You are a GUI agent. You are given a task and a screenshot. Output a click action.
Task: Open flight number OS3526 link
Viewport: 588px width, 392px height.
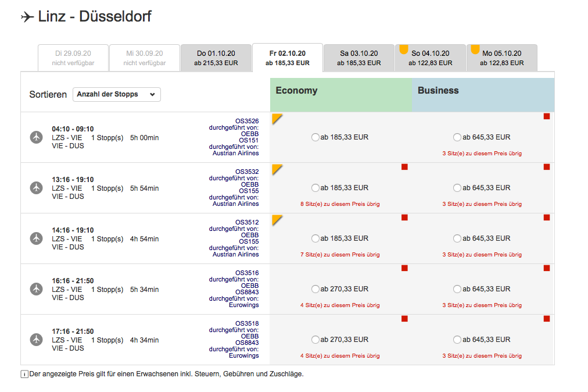point(247,121)
